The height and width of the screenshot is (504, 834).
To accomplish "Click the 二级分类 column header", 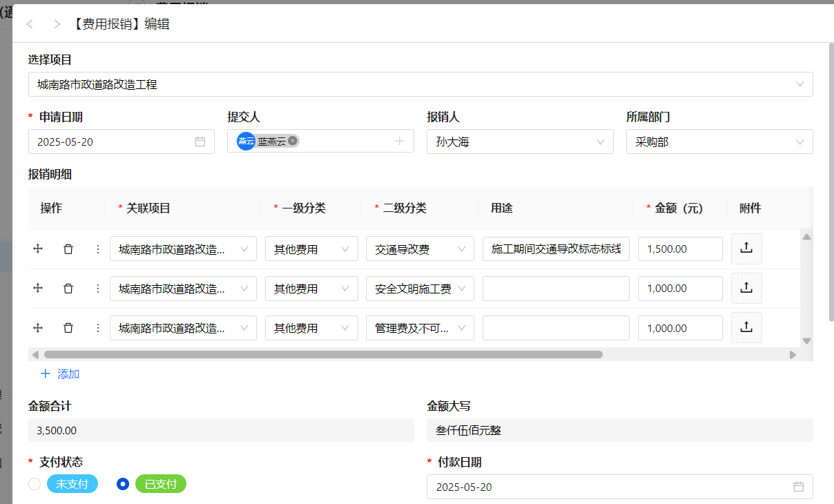I will tap(405, 208).
